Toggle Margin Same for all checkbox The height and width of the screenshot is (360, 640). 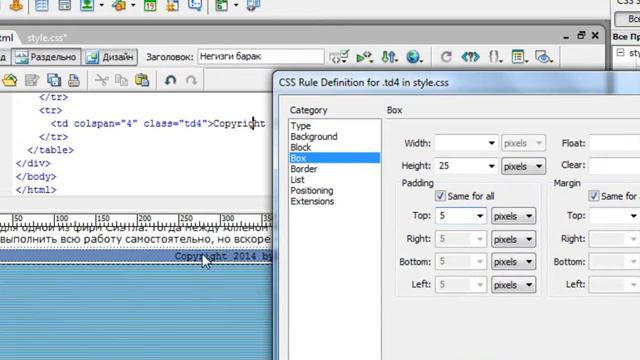click(x=593, y=196)
